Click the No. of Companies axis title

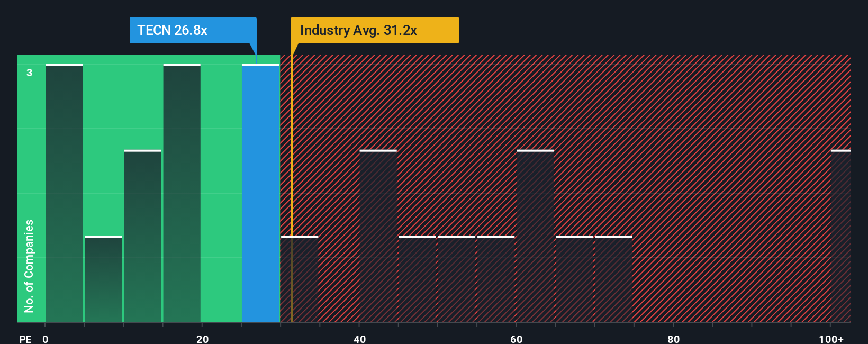(29, 266)
